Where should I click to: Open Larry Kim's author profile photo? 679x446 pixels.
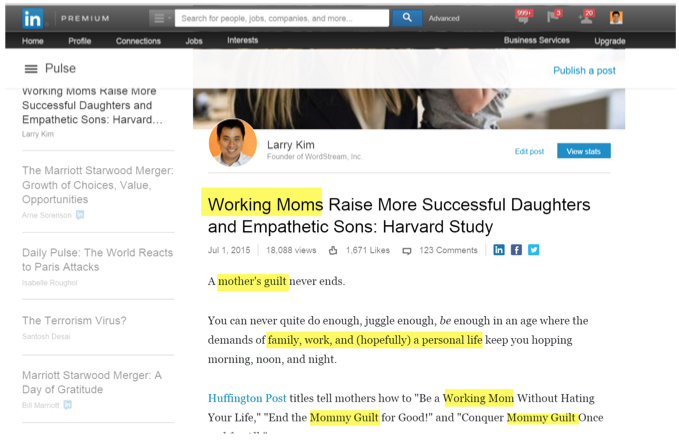[x=232, y=143]
